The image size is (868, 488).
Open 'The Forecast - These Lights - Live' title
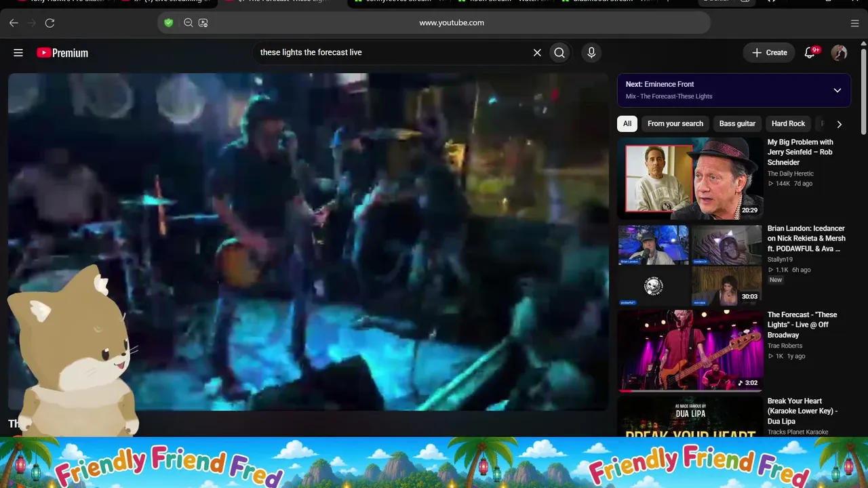coord(802,325)
